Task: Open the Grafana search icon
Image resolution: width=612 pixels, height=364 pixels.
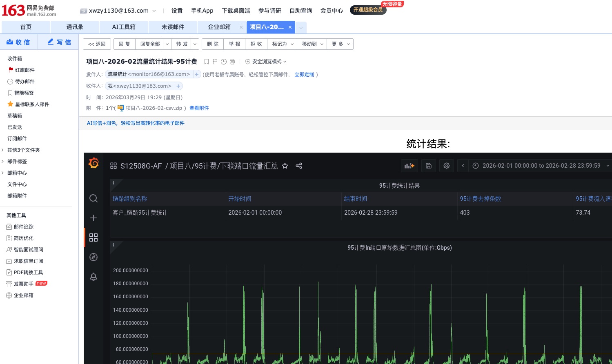Action: (x=93, y=198)
